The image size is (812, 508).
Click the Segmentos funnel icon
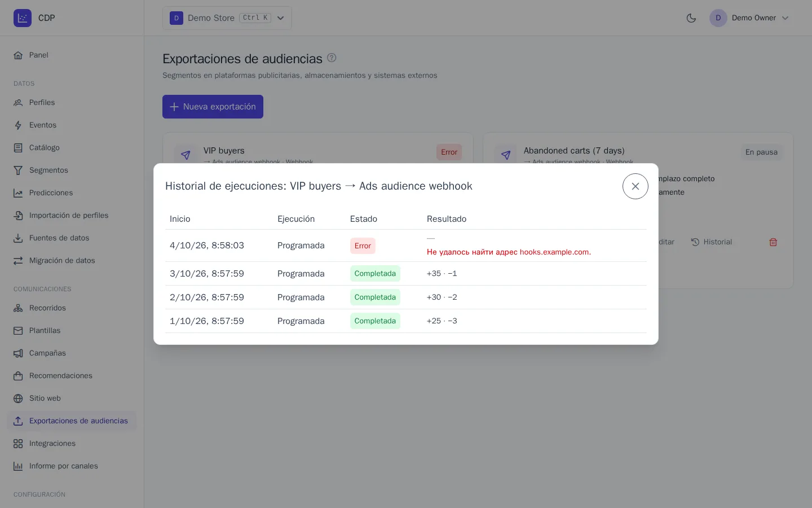point(18,170)
